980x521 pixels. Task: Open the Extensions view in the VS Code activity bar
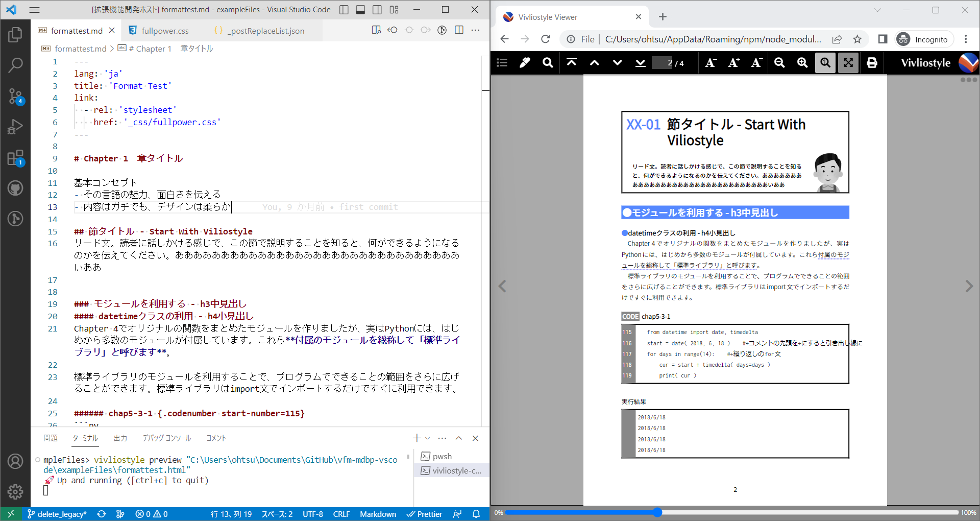15,157
